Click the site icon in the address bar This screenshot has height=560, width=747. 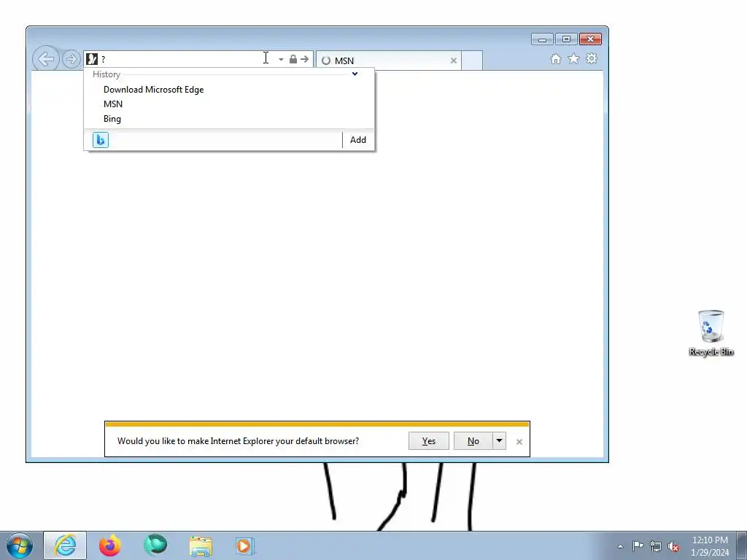92,59
